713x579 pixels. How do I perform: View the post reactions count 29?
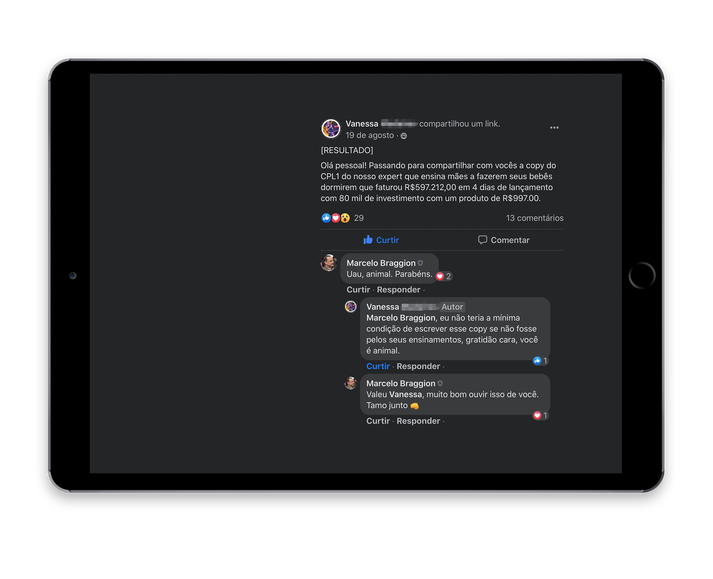(x=359, y=218)
